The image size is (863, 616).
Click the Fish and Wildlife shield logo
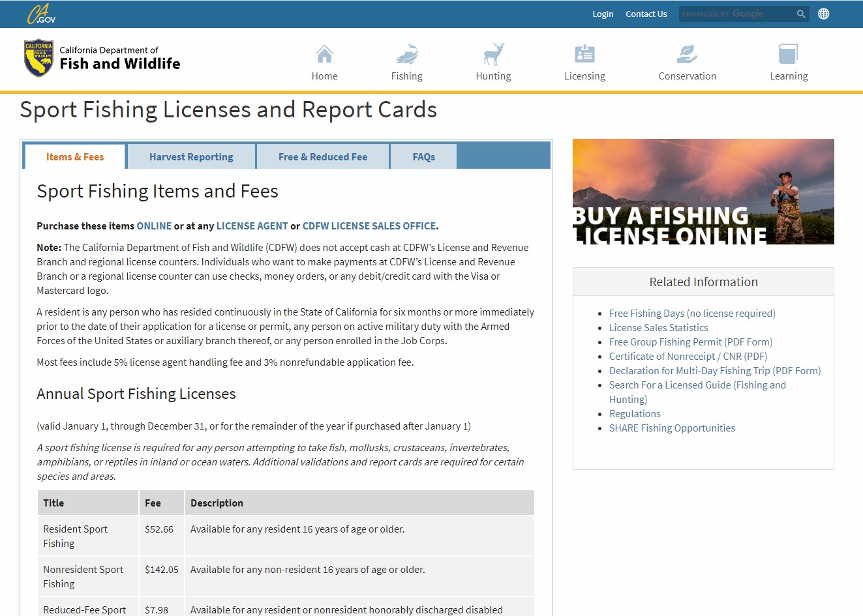(38, 59)
